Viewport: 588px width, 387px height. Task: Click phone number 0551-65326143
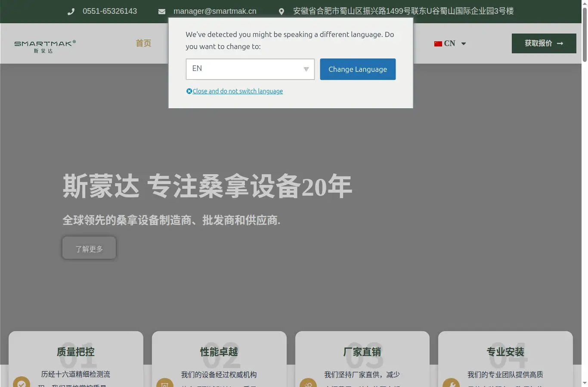[110, 11]
